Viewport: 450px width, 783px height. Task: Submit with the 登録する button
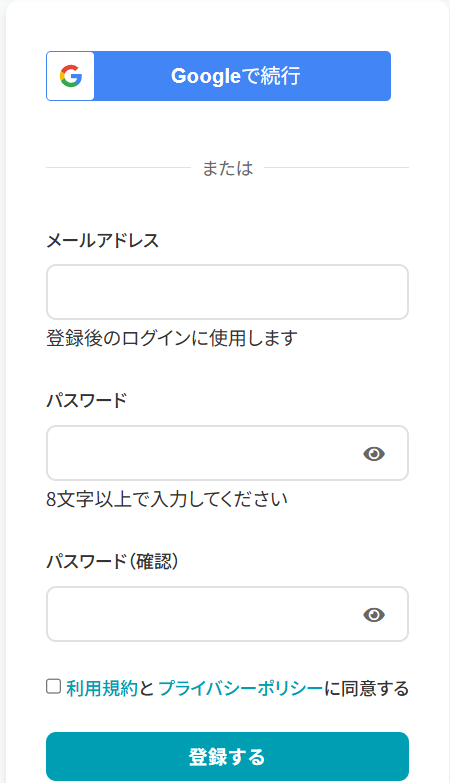click(227, 756)
